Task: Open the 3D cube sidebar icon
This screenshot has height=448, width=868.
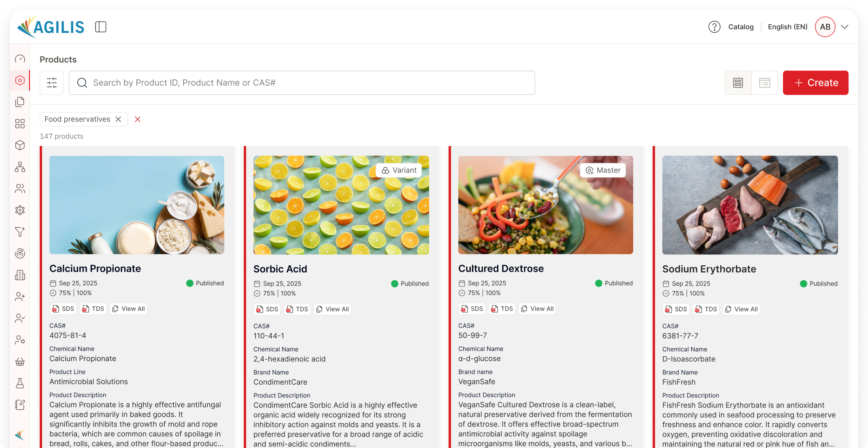Action: coord(20,145)
